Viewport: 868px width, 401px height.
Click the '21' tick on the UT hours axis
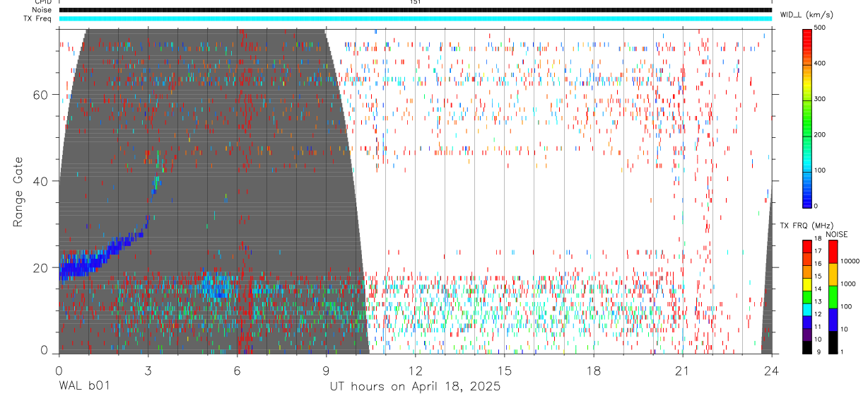[x=682, y=371]
